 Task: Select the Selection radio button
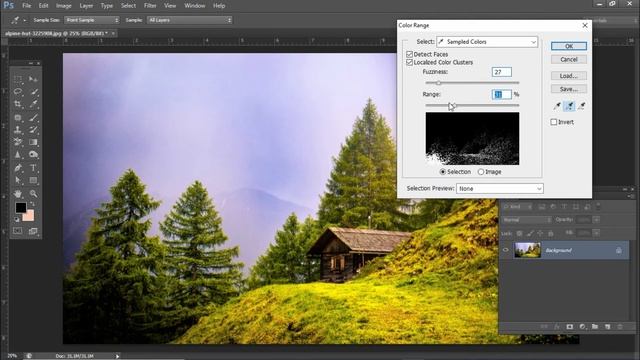[443, 172]
